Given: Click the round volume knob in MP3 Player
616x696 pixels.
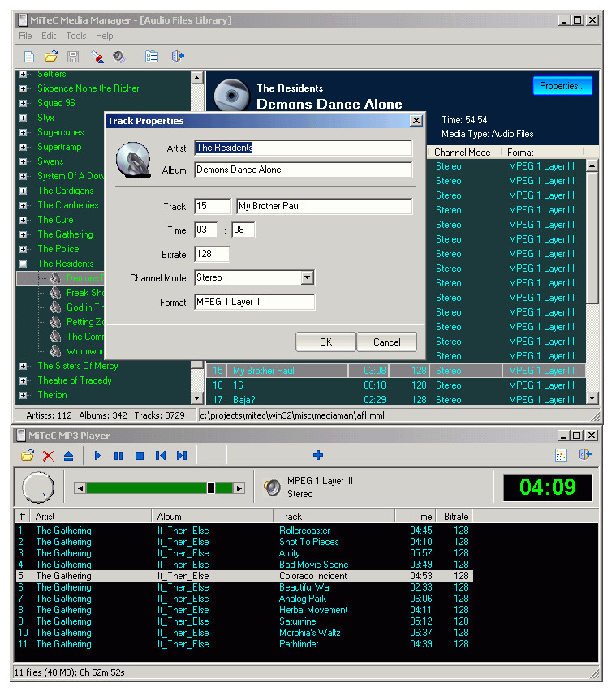Looking at the screenshot, I should pyautogui.click(x=38, y=488).
